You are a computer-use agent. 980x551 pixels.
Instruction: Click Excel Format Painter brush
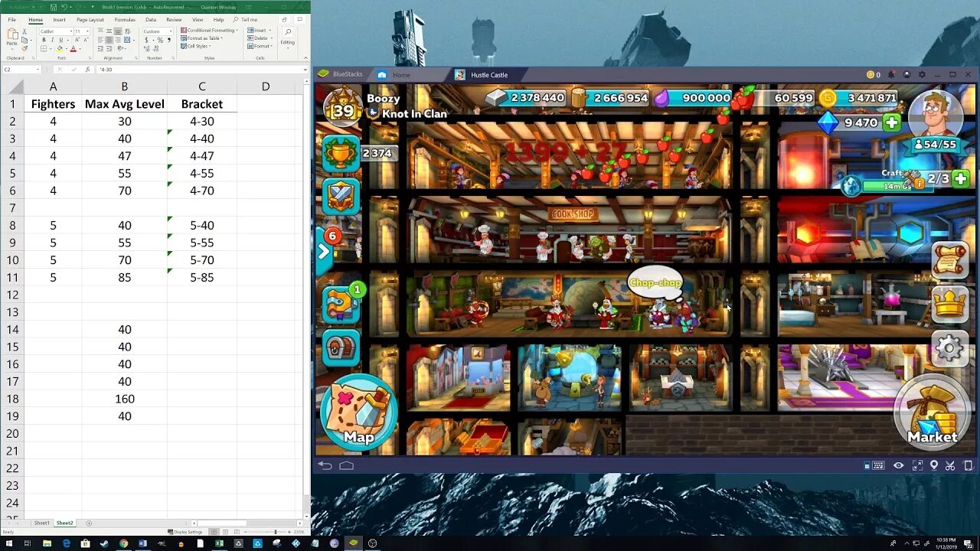24,49
